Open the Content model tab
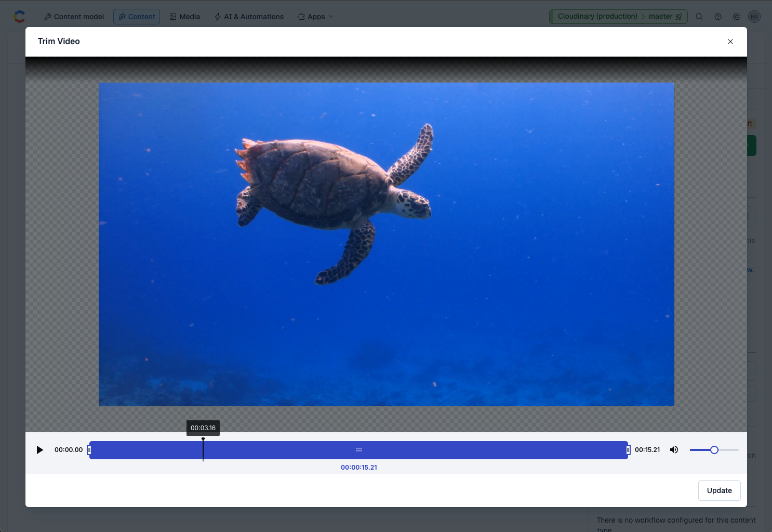The width and height of the screenshot is (772, 532). [74, 17]
